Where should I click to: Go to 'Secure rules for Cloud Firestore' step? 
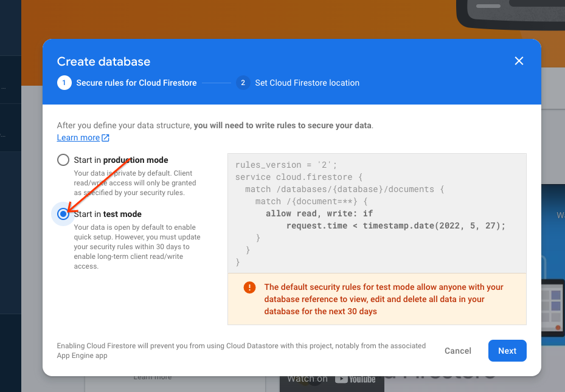(x=136, y=83)
